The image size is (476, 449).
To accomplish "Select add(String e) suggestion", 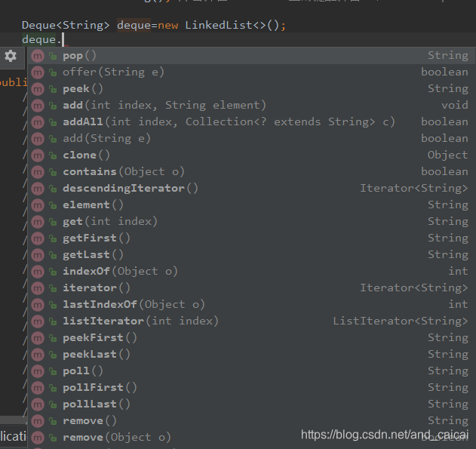I will (x=251, y=139).
